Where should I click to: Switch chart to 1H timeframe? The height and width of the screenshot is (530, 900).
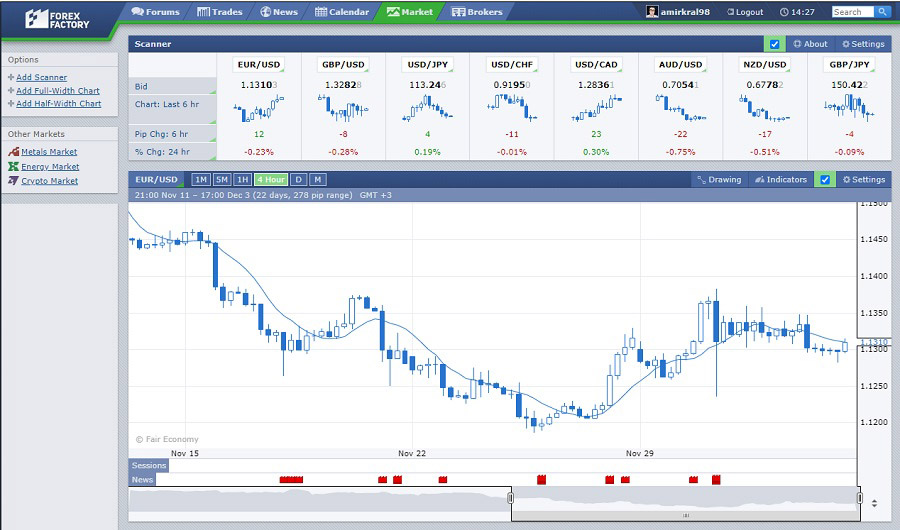243,180
